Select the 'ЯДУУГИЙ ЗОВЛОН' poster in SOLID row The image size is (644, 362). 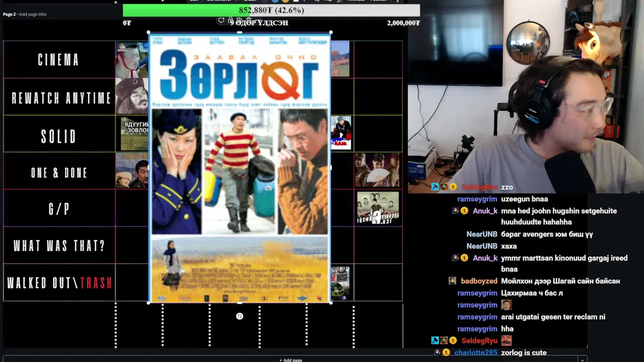pos(134,134)
